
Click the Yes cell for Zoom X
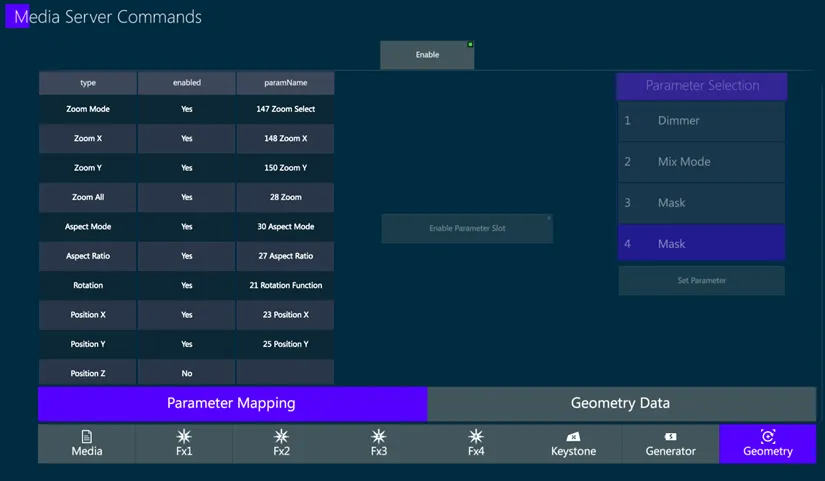pos(187,138)
